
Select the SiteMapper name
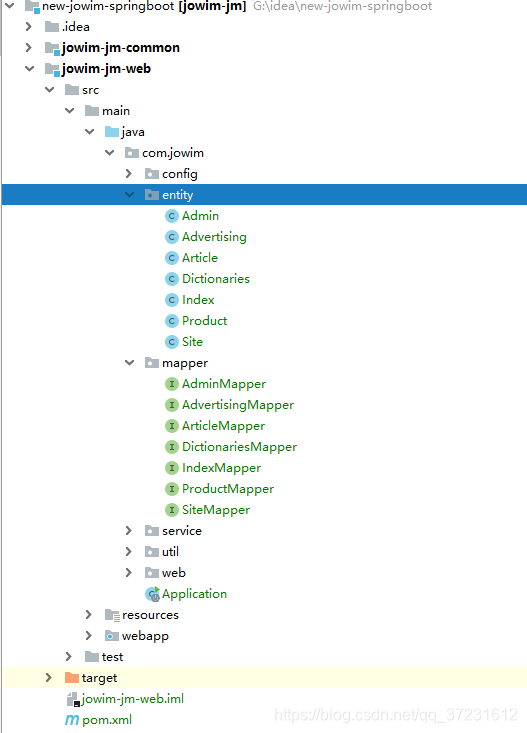[216, 510]
